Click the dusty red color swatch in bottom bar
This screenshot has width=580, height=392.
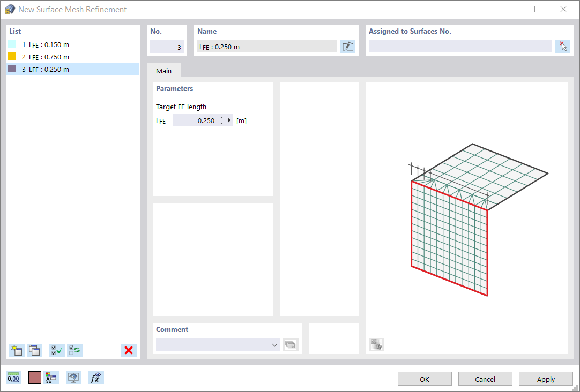coord(35,378)
